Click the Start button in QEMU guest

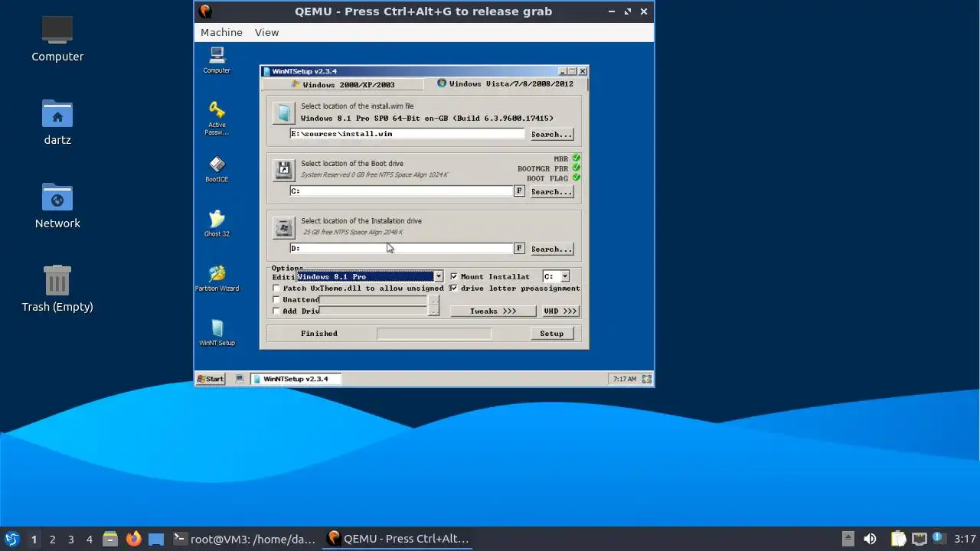tap(211, 379)
